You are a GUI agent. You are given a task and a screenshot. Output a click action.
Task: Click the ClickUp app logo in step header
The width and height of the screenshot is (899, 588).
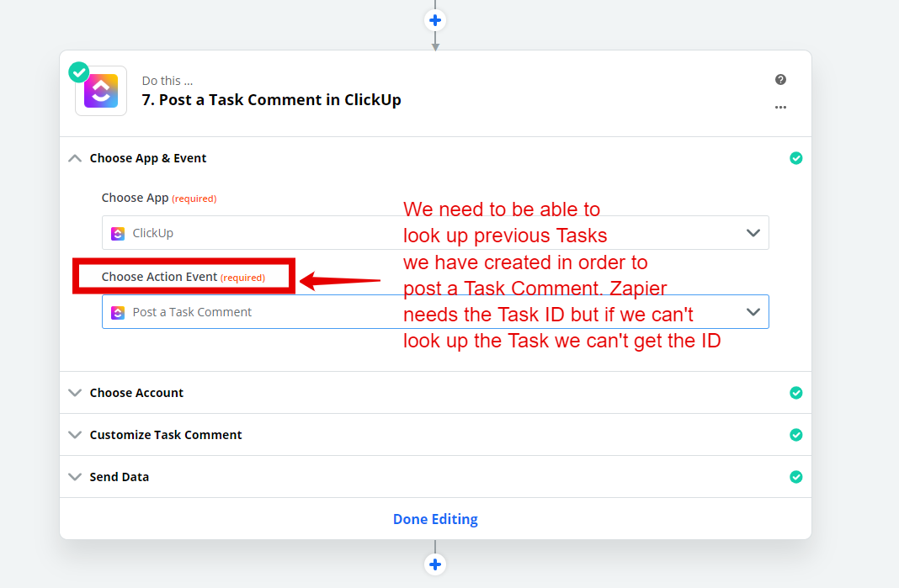(101, 91)
